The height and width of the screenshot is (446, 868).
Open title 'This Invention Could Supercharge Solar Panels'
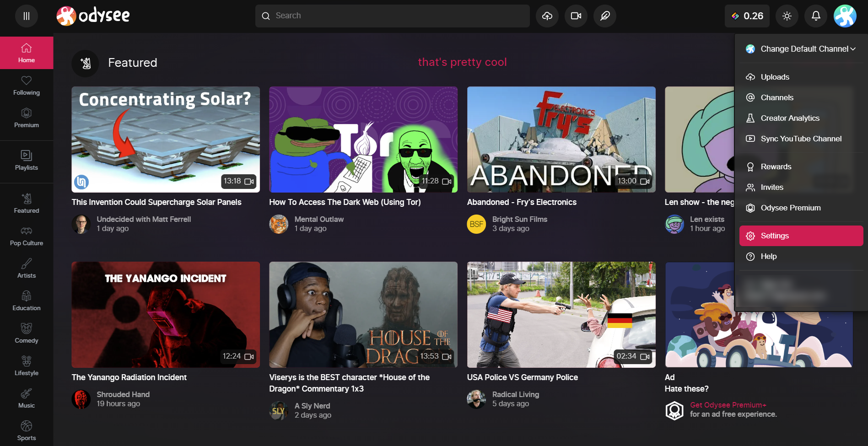click(156, 202)
